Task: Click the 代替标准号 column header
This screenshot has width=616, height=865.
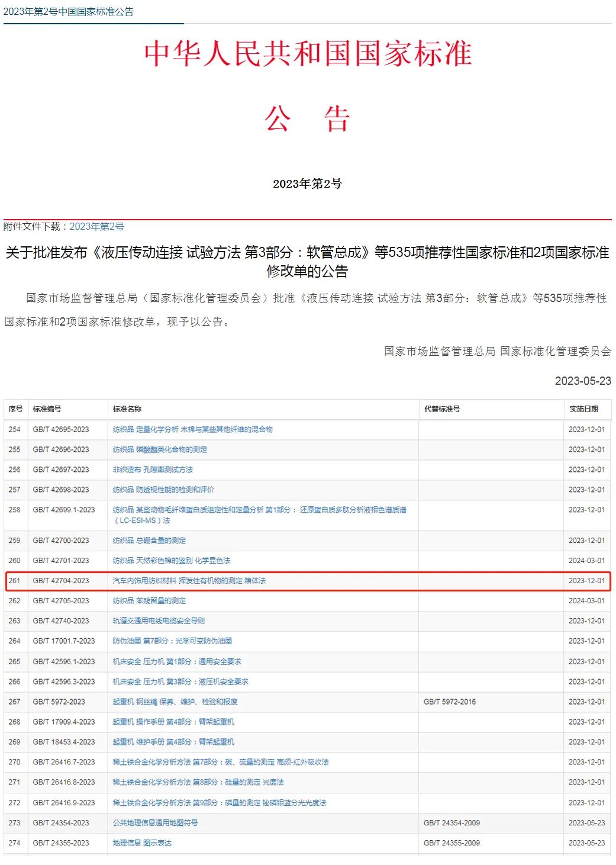Action: [x=441, y=409]
